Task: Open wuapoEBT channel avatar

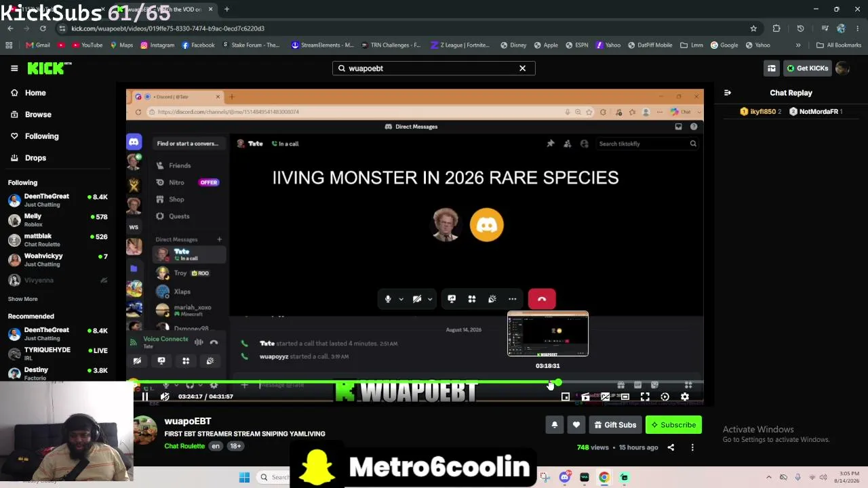Action: (144, 431)
